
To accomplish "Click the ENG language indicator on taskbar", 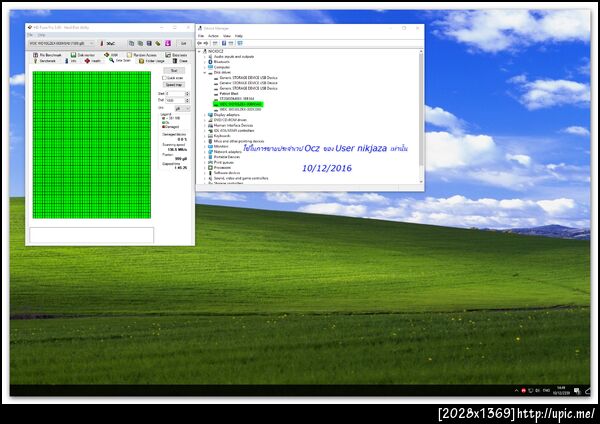I will pos(546,390).
